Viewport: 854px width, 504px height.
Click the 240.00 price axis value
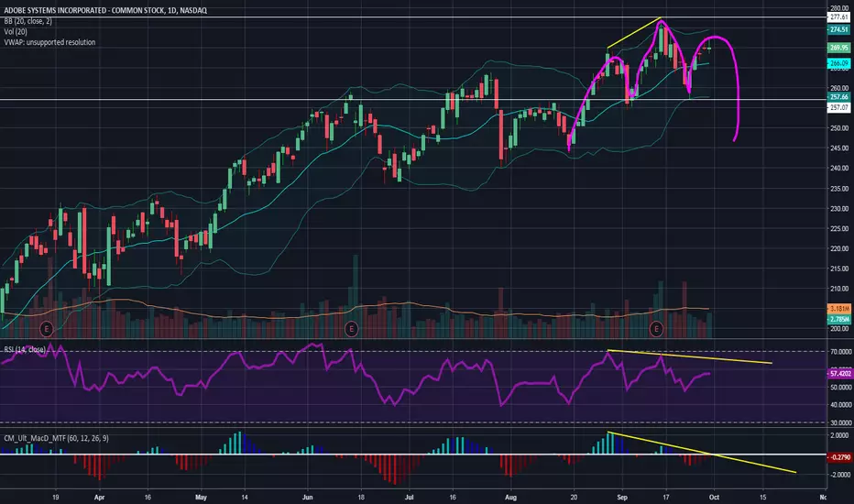point(839,169)
